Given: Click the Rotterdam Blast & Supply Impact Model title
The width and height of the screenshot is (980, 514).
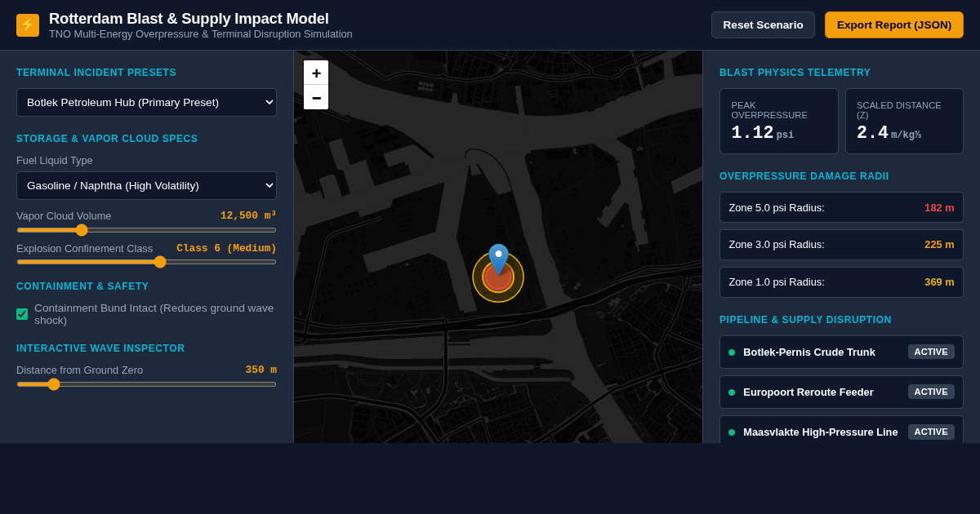Looking at the screenshot, I should pos(189,18).
